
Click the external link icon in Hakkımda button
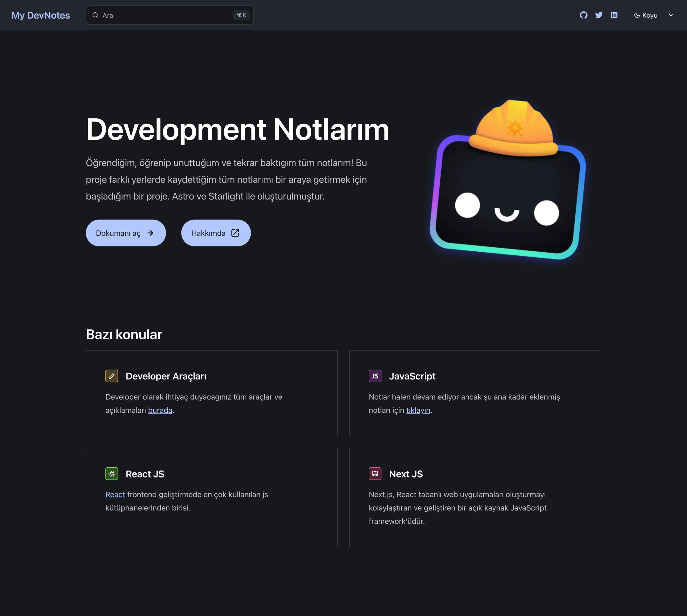point(235,233)
